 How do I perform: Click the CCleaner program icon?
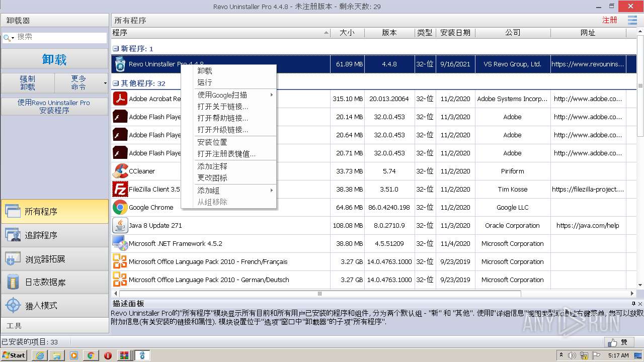point(120,171)
